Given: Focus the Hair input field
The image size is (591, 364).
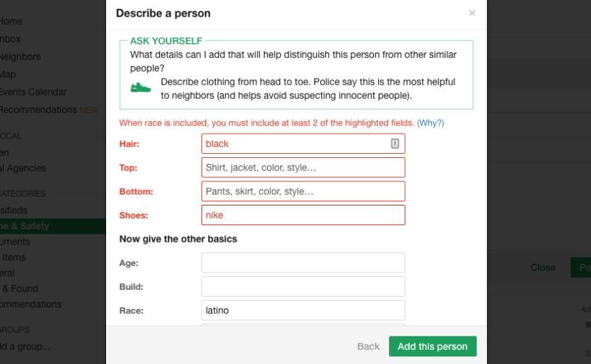Looking at the screenshot, I should point(295,144).
